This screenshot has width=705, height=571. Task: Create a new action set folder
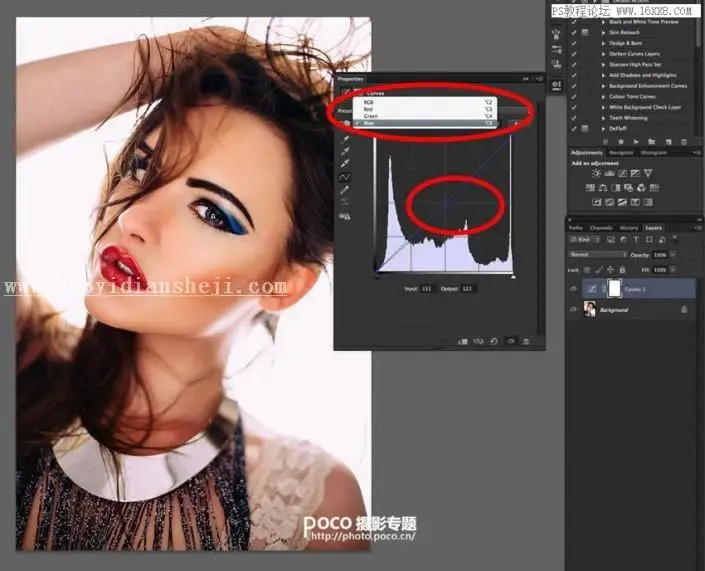pyautogui.click(x=651, y=142)
